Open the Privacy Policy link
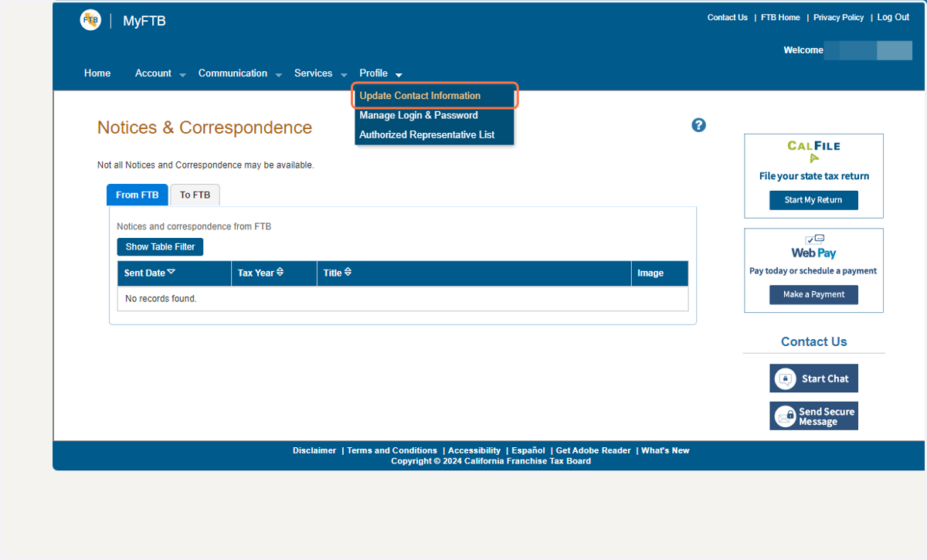The image size is (927, 560). click(839, 18)
